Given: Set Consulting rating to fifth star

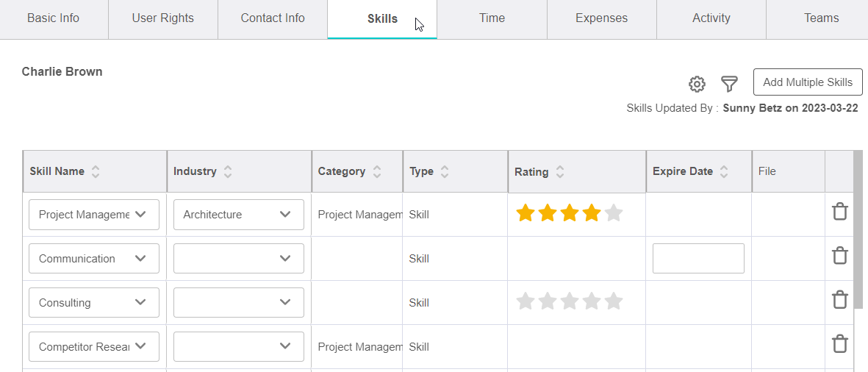Looking at the screenshot, I should click(614, 301).
